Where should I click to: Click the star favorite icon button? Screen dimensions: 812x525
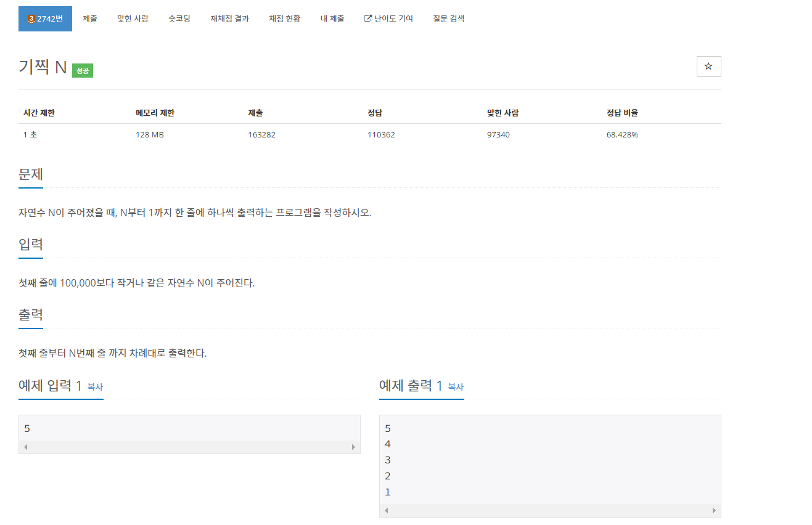click(708, 67)
